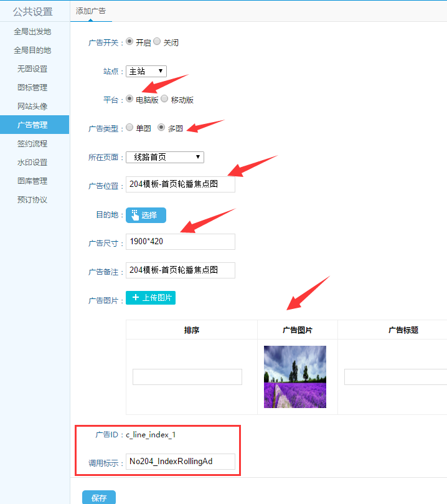This screenshot has height=504, width=447.
Task: Choose 电脑版 platform radio button
Action: point(129,98)
